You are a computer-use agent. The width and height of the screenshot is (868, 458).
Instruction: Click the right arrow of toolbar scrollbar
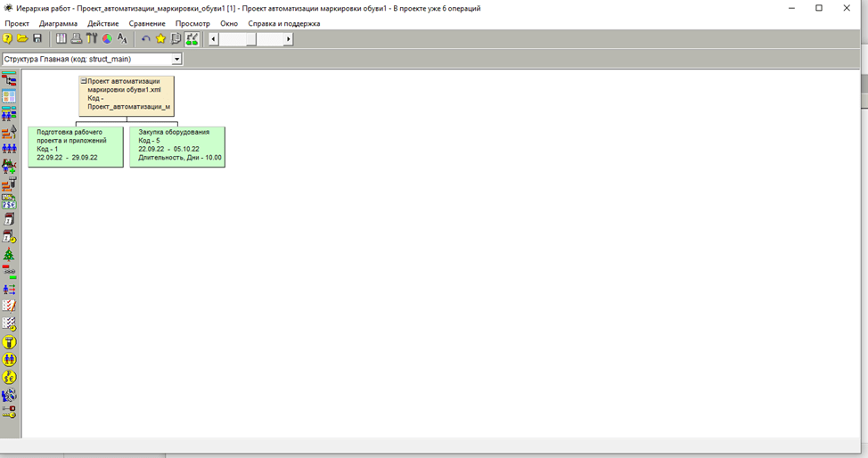pyautogui.click(x=288, y=39)
